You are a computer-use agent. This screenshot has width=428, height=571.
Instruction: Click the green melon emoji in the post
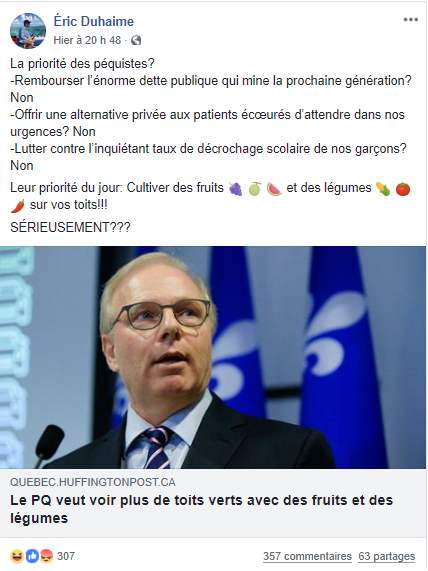pyautogui.click(x=255, y=189)
